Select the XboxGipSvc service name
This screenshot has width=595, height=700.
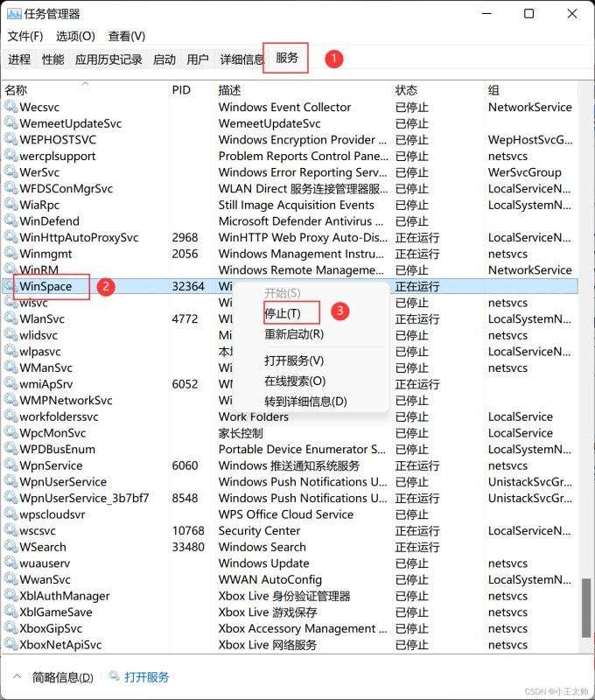pyautogui.click(x=51, y=628)
